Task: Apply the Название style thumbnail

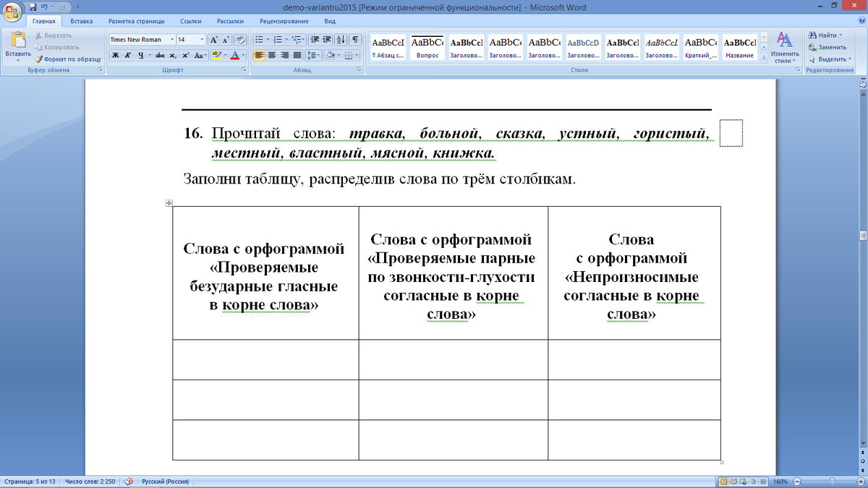Action: click(x=739, y=47)
